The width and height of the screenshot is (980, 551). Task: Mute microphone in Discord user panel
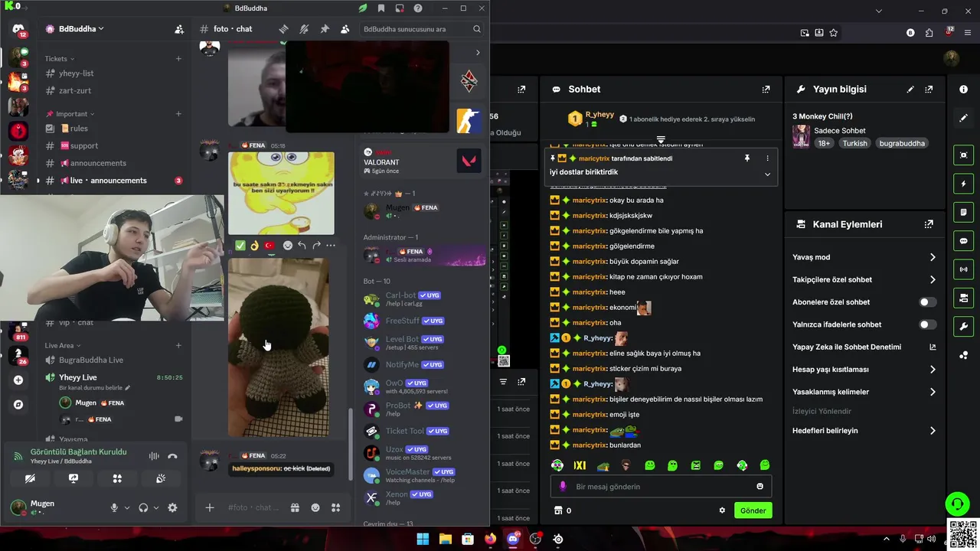[x=114, y=507]
